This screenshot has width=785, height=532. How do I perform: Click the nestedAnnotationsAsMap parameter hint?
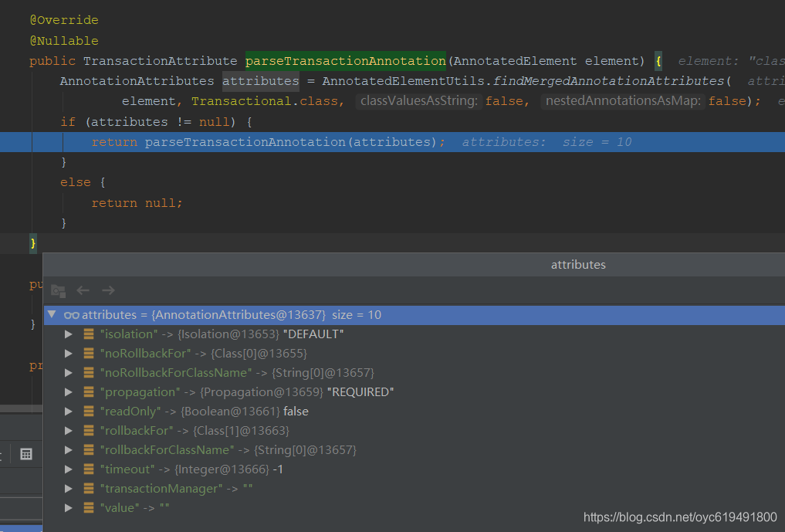[x=623, y=100]
